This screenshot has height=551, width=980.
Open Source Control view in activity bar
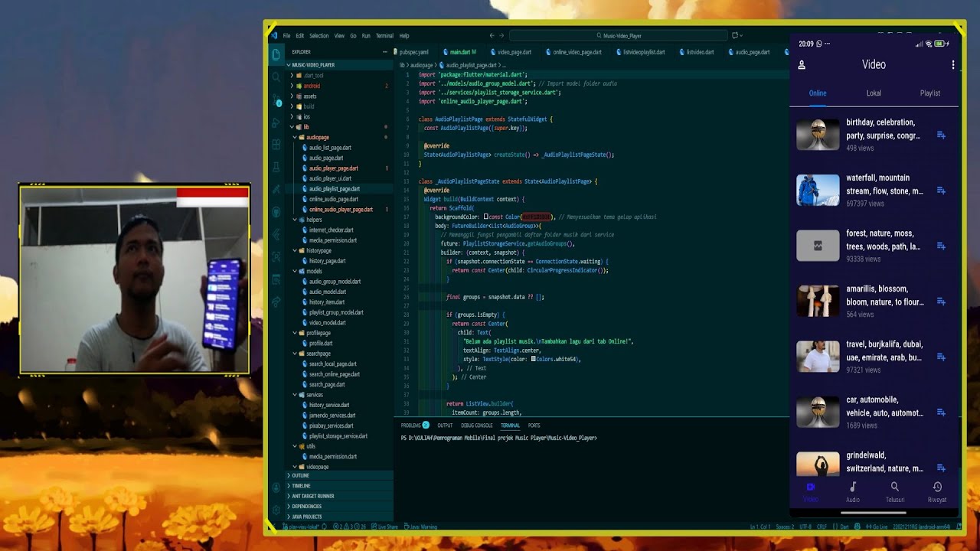tap(276, 100)
